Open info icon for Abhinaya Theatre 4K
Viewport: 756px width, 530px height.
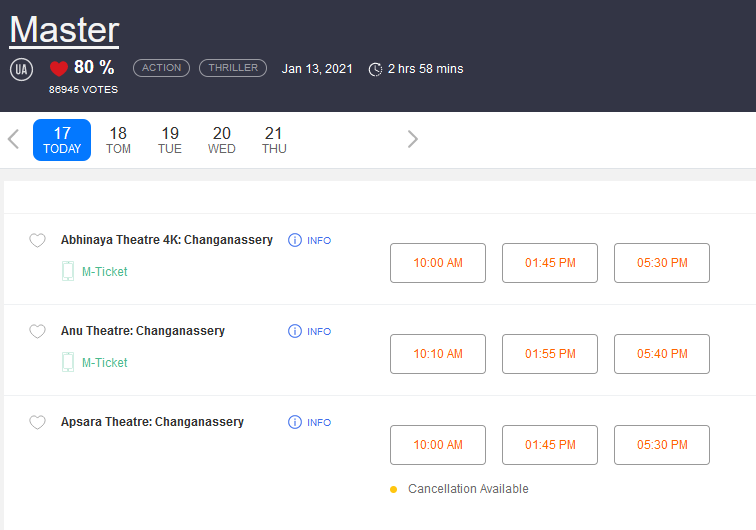[x=295, y=240]
